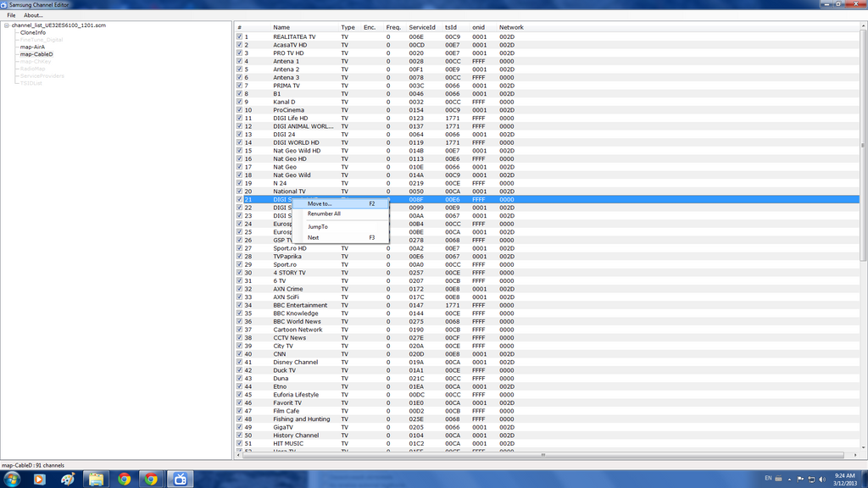Toggle checkbox for channel 10 ProCinema

pyautogui.click(x=240, y=110)
